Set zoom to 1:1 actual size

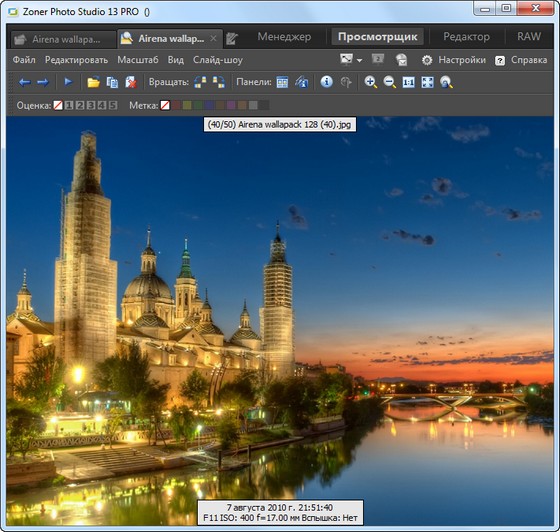point(409,82)
